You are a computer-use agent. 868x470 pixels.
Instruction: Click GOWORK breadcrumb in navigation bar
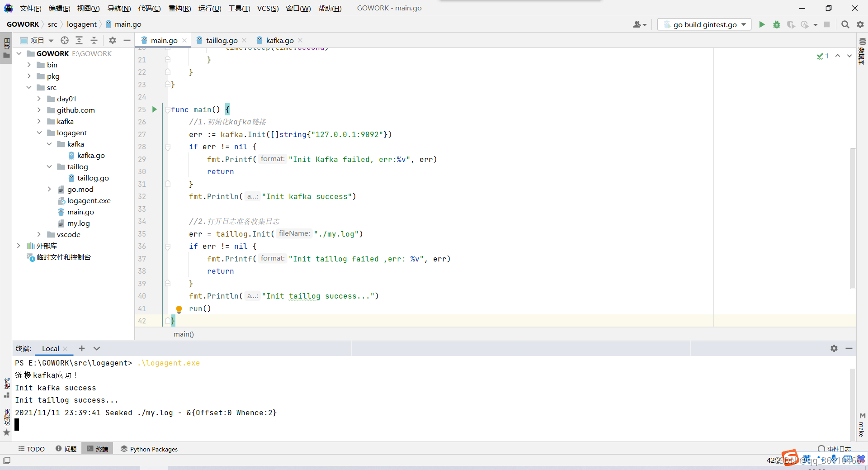click(x=23, y=24)
